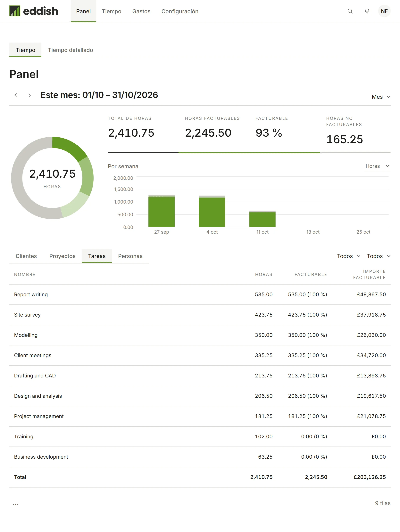
Task: Open the NF user avatar menu
Action: pos(384,11)
